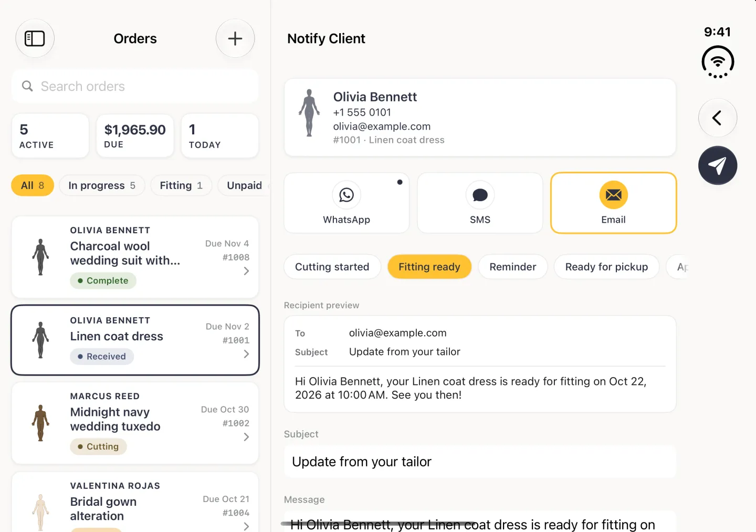This screenshot has height=532, width=756.
Task: Go back using the chevron button
Action: pyautogui.click(x=717, y=118)
